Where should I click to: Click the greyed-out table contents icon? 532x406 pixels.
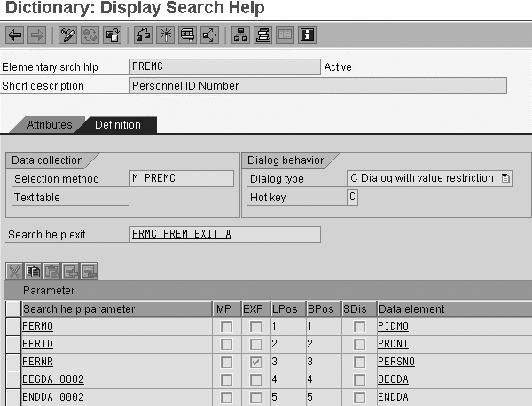285,35
